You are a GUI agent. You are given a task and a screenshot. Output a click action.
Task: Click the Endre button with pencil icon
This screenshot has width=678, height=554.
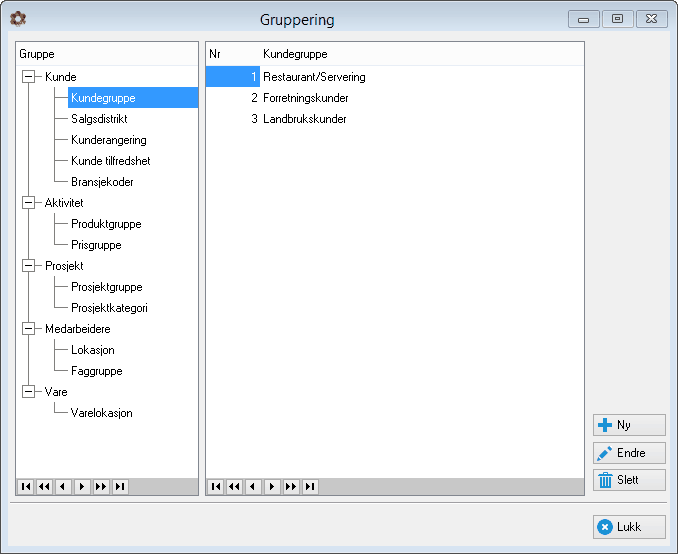pos(629,453)
